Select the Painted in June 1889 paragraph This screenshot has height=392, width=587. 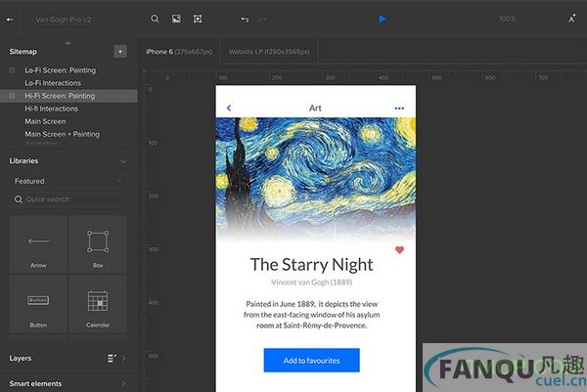pos(311,315)
